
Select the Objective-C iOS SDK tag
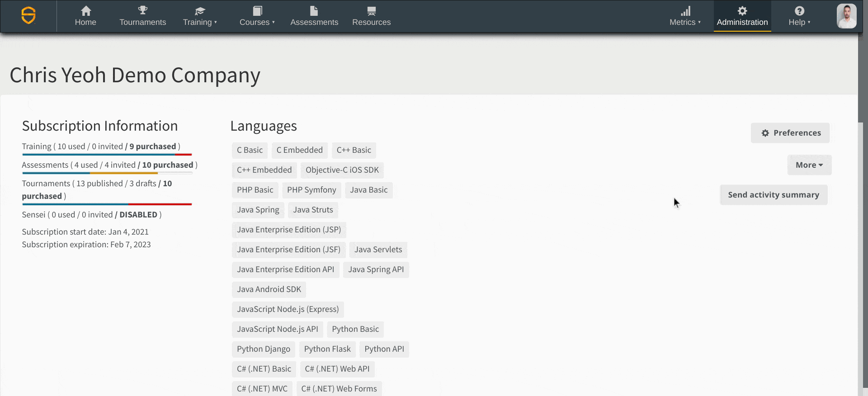(342, 170)
